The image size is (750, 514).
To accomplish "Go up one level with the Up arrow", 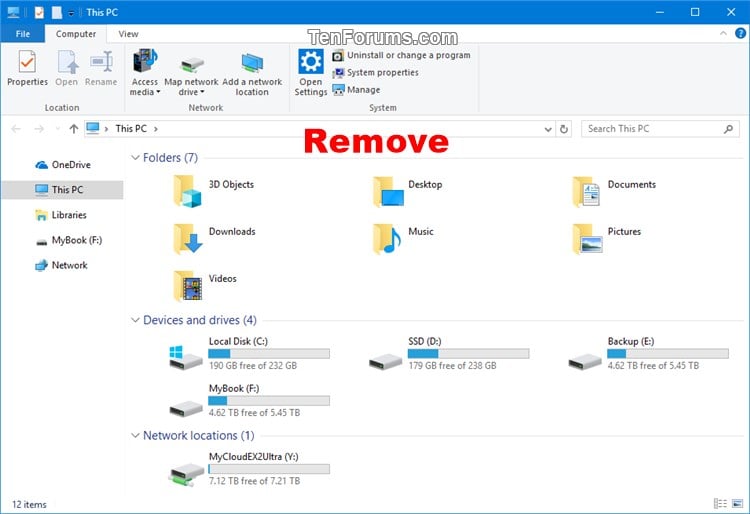I will [74, 129].
